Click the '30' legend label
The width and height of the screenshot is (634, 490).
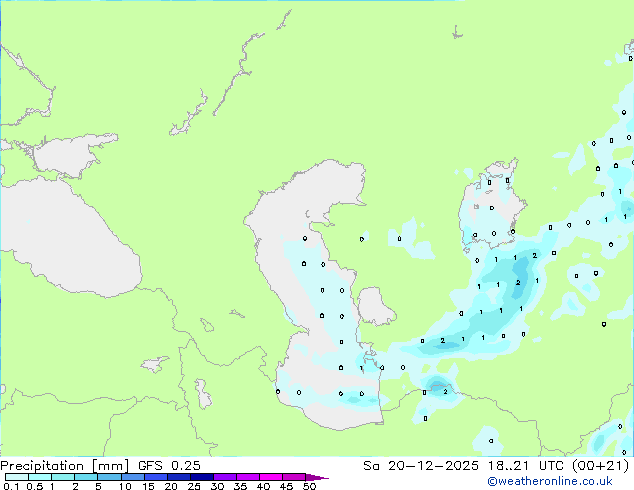coord(217,486)
